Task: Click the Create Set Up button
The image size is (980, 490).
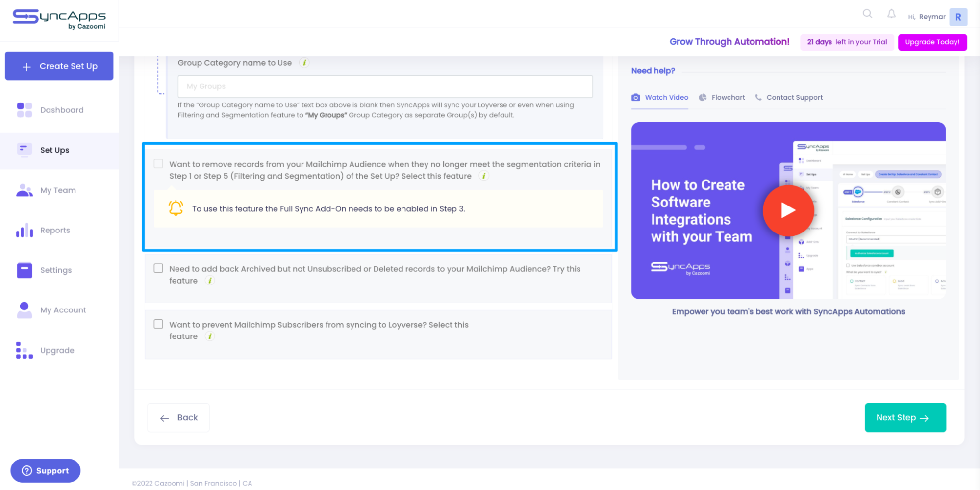Action: point(59,66)
